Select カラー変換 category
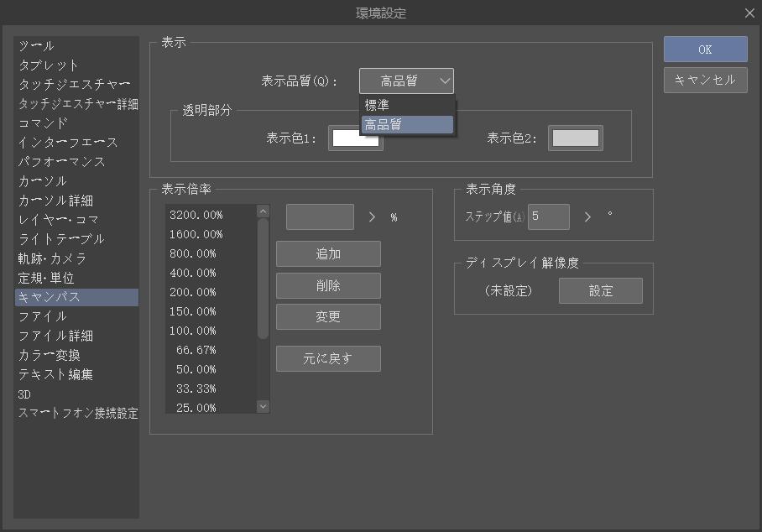Screen dimensions: 762x532 tap(76, 355)
